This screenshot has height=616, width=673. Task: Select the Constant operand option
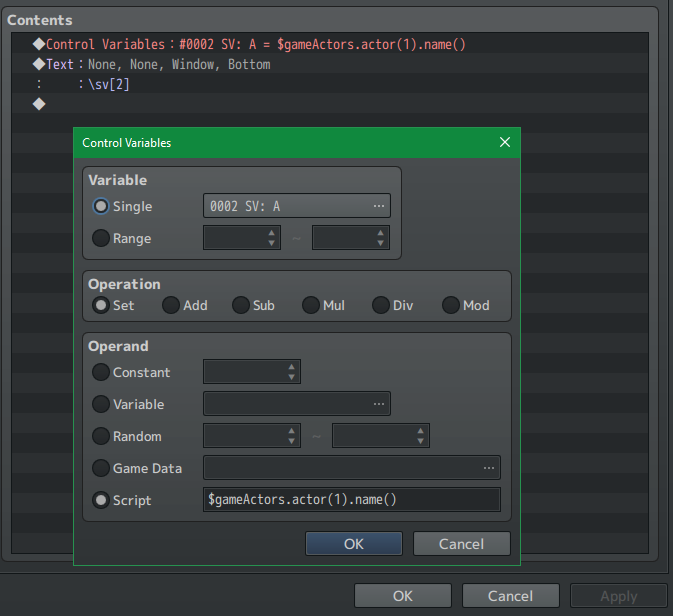101,372
